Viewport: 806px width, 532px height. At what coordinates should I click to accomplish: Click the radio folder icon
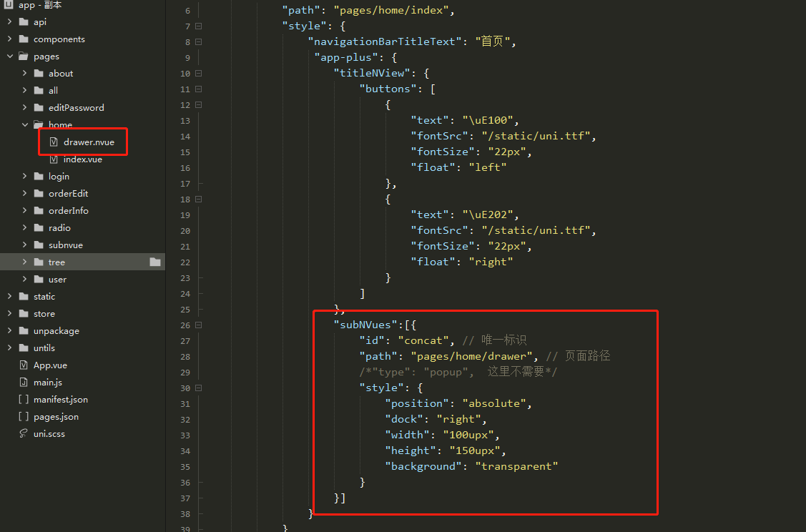pyautogui.click(x=39, y=227)
